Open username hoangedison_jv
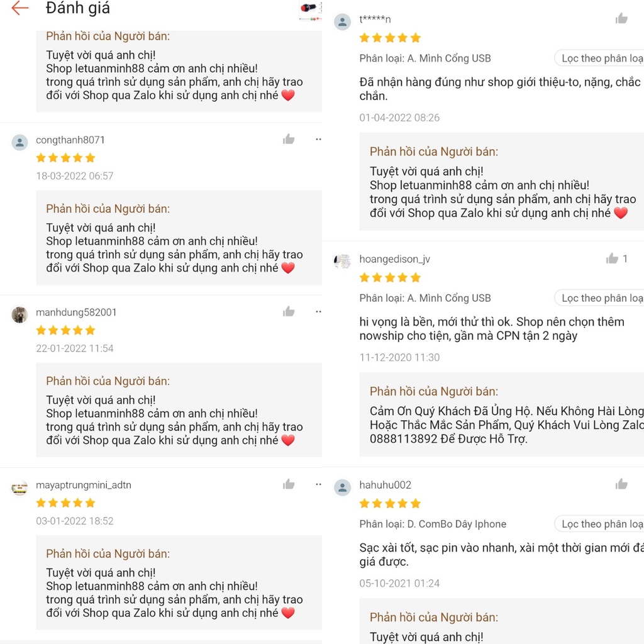Viewport: 644px width, 644px height. 395,259
